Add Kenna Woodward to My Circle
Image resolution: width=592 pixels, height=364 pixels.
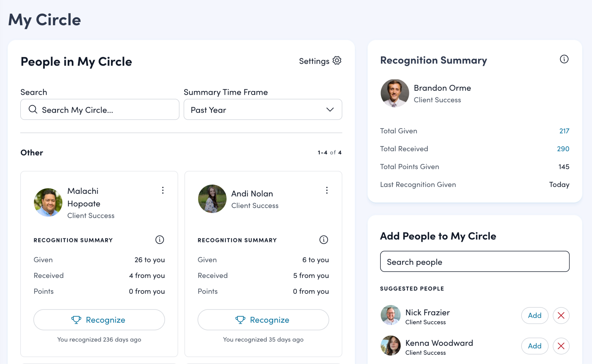coord(534,346)
